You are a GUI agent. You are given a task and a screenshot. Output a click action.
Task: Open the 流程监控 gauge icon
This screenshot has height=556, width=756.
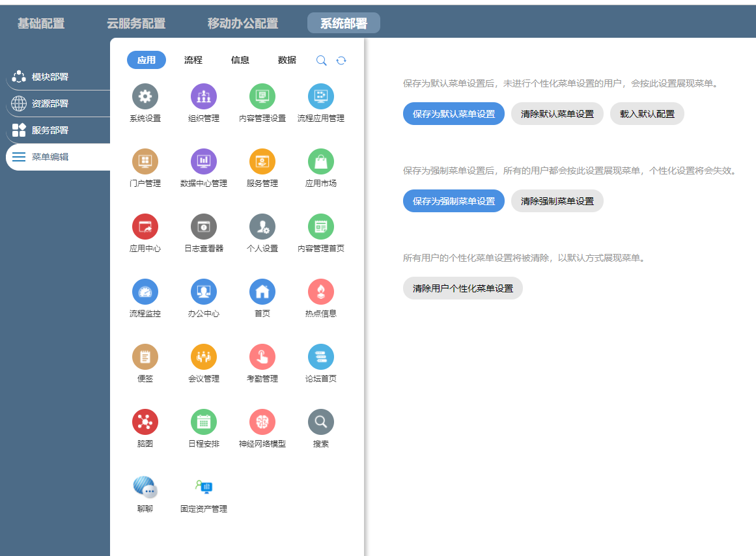coord(145,292)
